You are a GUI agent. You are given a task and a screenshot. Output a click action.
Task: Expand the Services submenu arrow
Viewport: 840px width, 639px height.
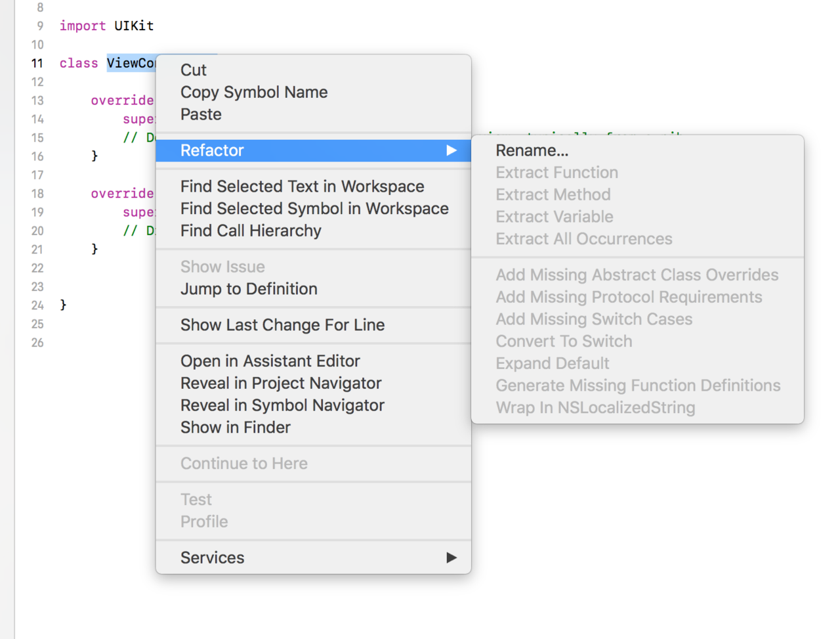pyautogui.click(x=451, y=558)
